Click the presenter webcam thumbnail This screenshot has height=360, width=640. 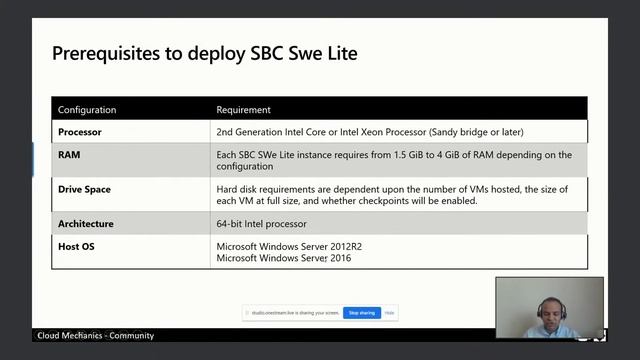pos(549,308)
